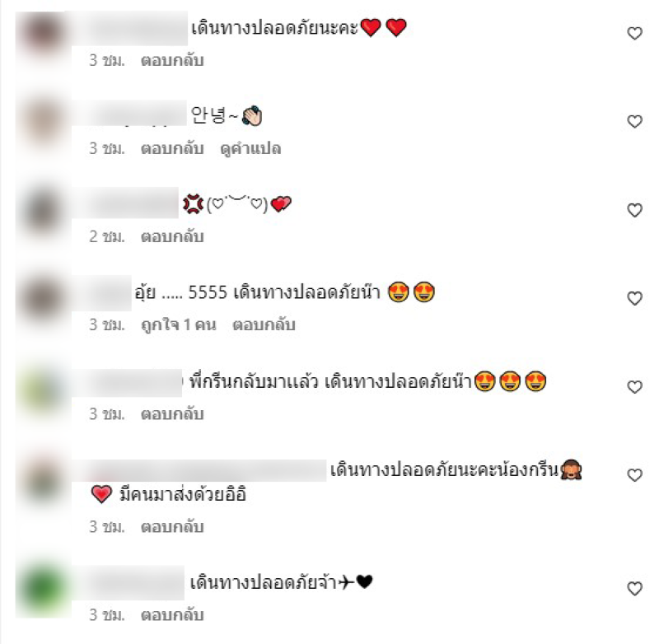
Task: Reply to the kaomoji comment posted 2 ชม. ago
Action: [x=172, y=237]
